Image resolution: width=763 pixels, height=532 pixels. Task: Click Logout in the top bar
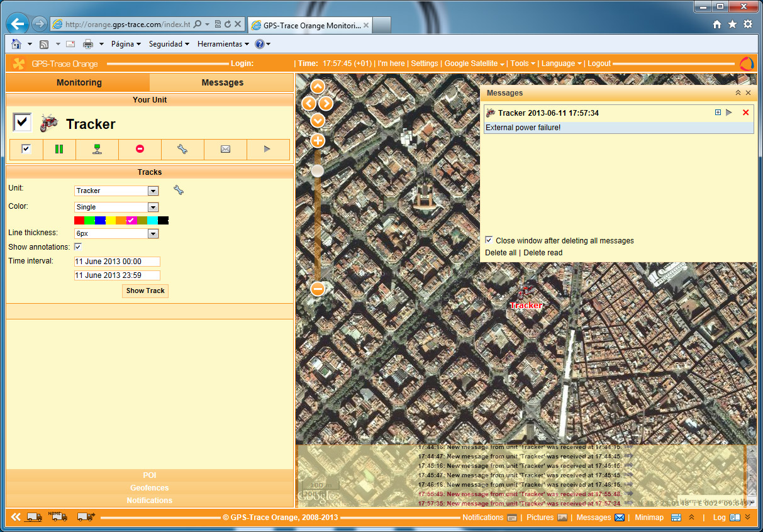pos(599,64)
